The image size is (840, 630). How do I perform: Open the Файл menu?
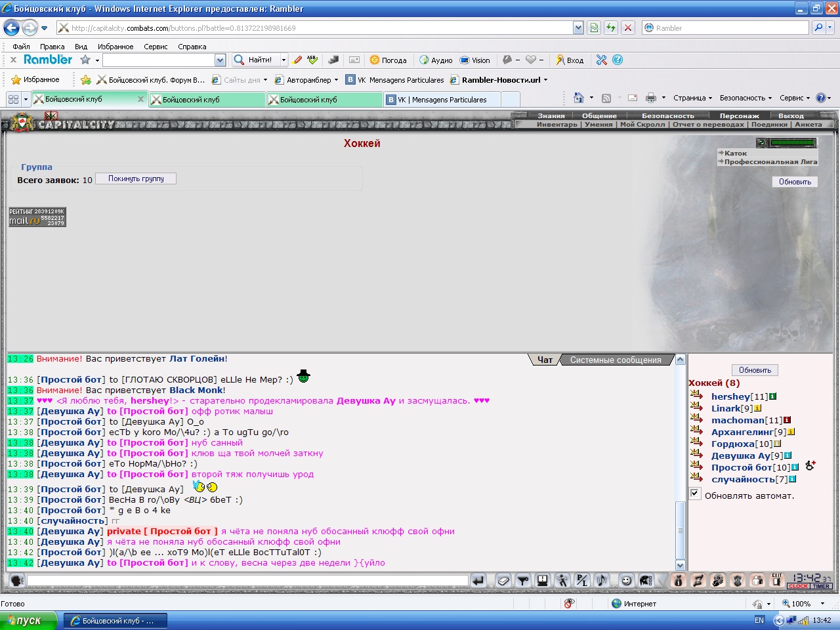coord(21,47)
